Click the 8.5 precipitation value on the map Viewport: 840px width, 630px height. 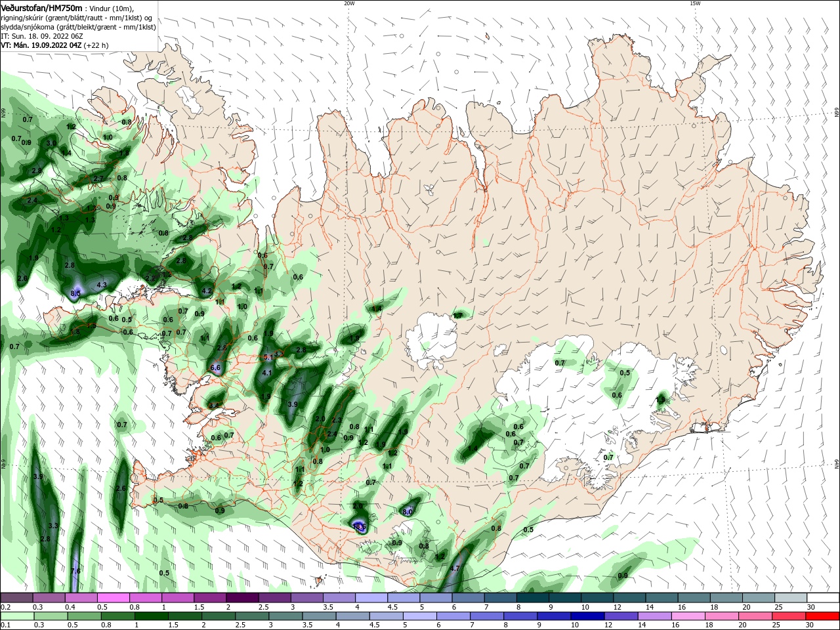click(75, 293)
